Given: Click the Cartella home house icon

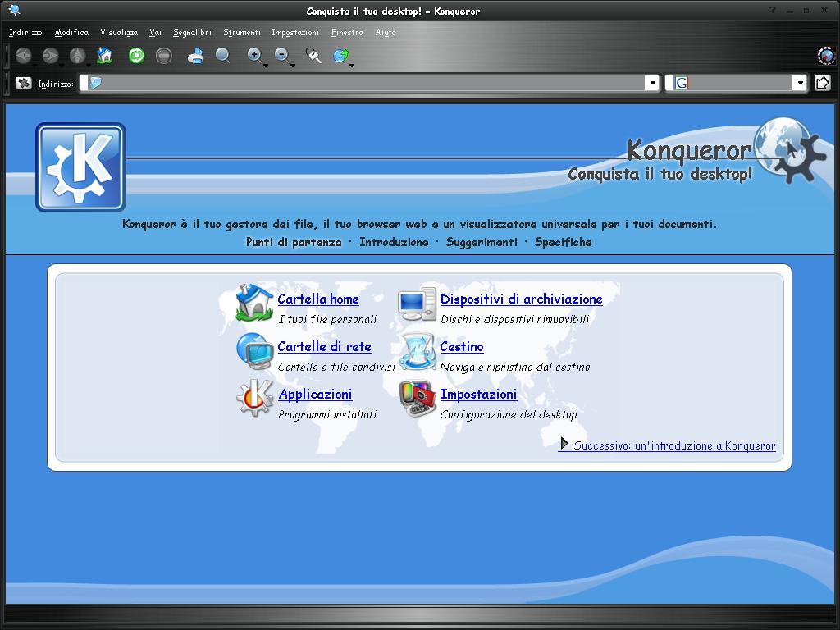Looking at the screenshot, I should [254, 304].
